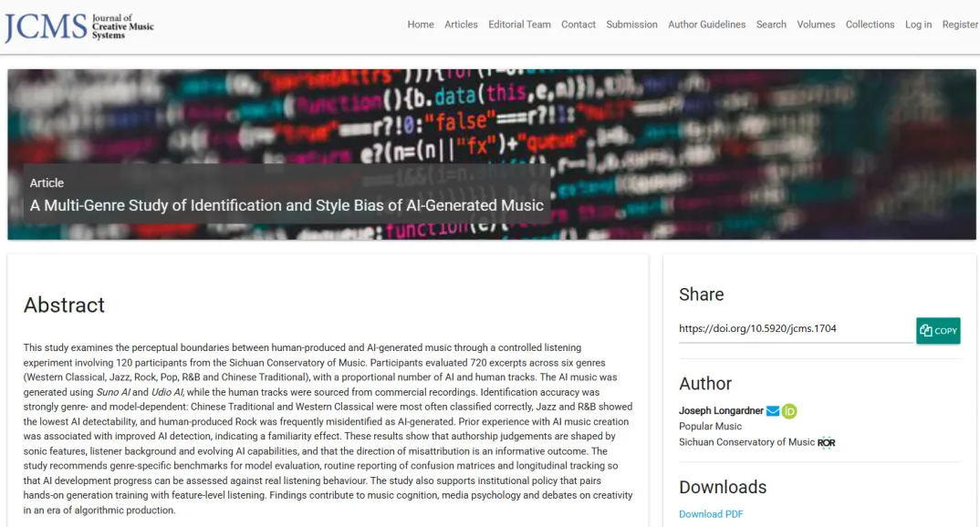
Task: Click the author email envelope icon
Action: 773,411
